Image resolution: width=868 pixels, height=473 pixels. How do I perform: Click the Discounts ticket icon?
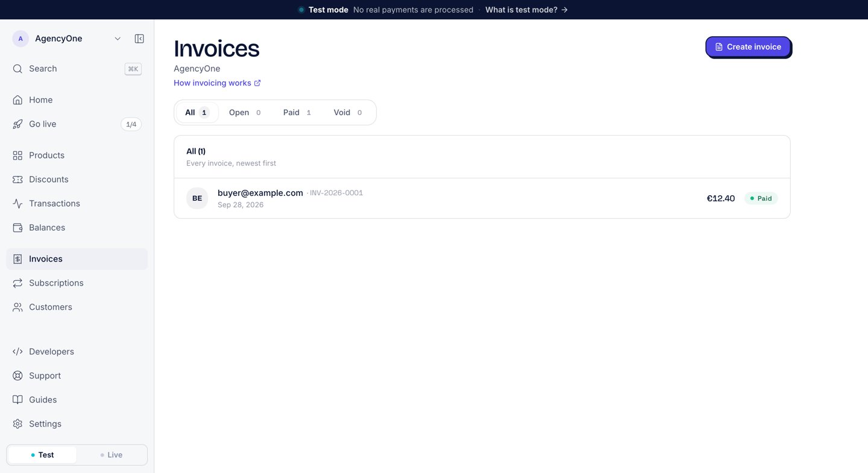pyautogui.click(x=17, y=180)
